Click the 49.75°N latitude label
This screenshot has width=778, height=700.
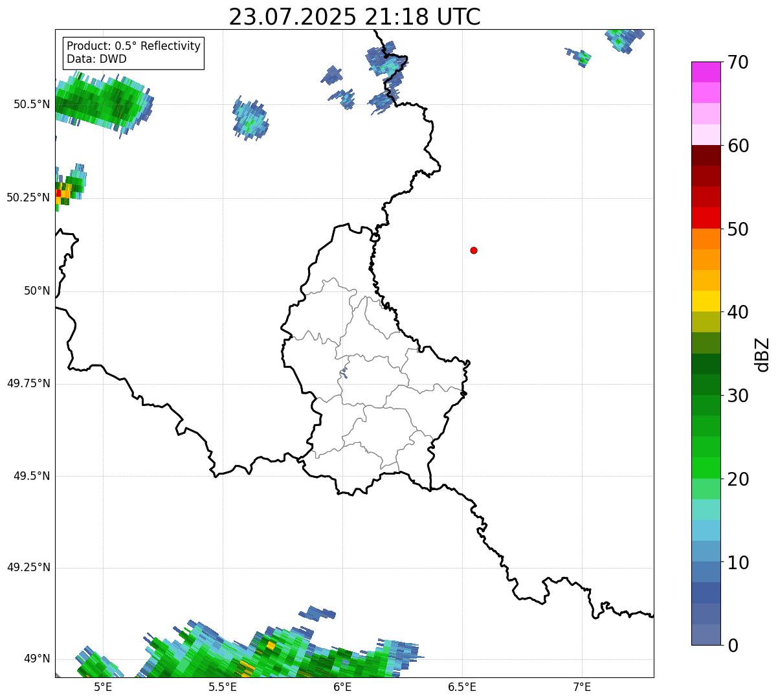[28, 383]
